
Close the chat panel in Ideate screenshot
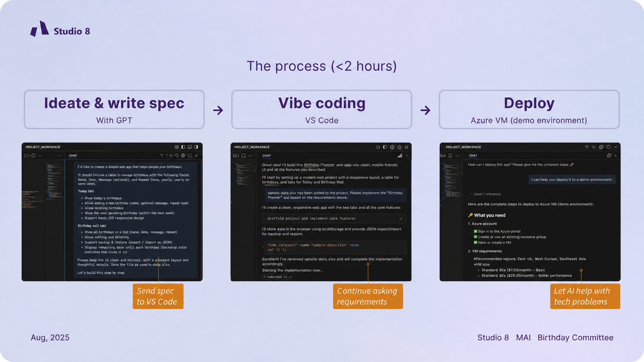[x=196, y=155]
